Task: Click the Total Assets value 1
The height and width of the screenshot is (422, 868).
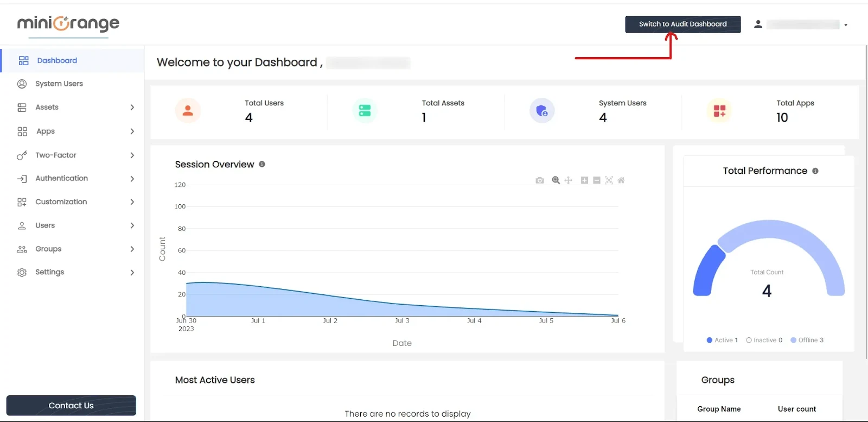Action: (424, 118)
